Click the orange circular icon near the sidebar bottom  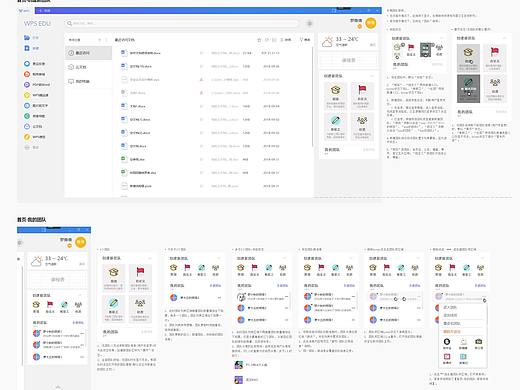coord(27,137)
